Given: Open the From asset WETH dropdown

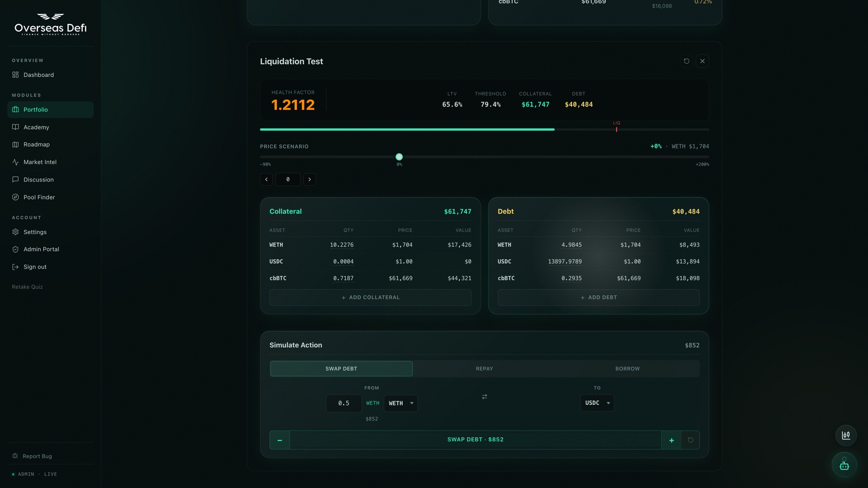Looking at the screenshot, I should pyautogui.click(x=401, y=403).
